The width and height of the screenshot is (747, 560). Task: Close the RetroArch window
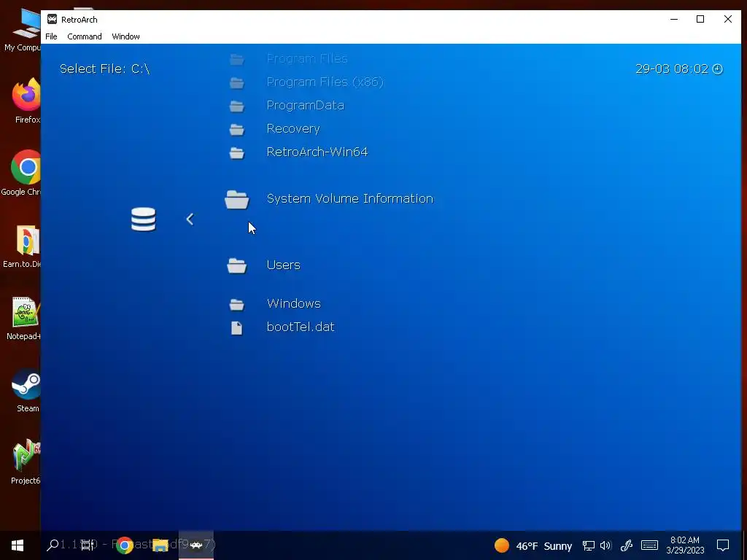point(727,19)
